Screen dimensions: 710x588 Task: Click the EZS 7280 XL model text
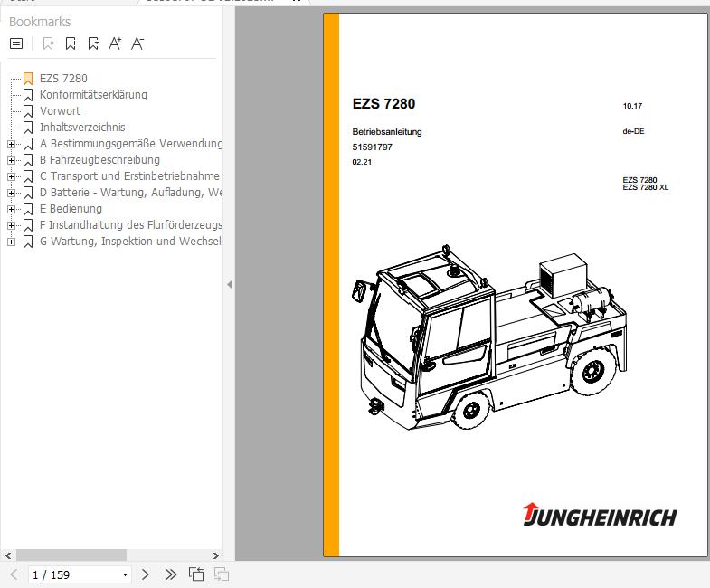click(645, 187)
